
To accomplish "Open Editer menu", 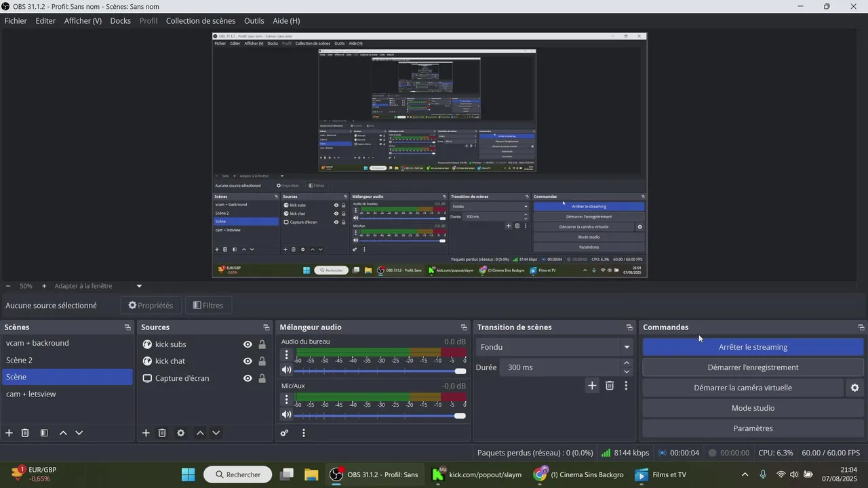I will tap(45, 21).
